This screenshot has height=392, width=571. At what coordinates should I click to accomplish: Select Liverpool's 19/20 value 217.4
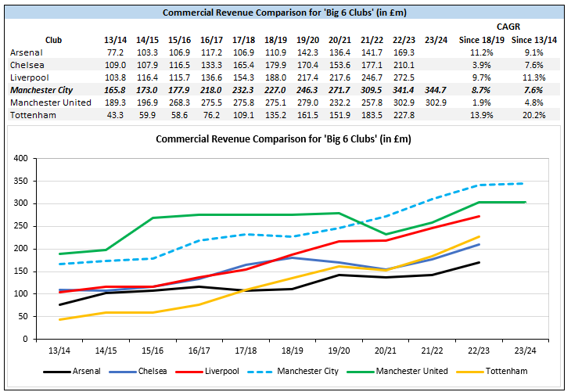tap(307, 77)
